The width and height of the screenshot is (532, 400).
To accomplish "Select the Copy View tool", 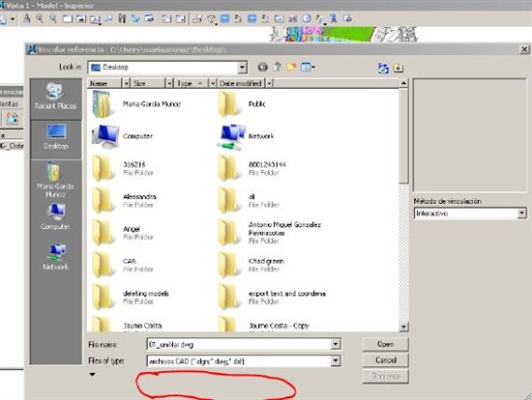I will click(x=197, y=18).
